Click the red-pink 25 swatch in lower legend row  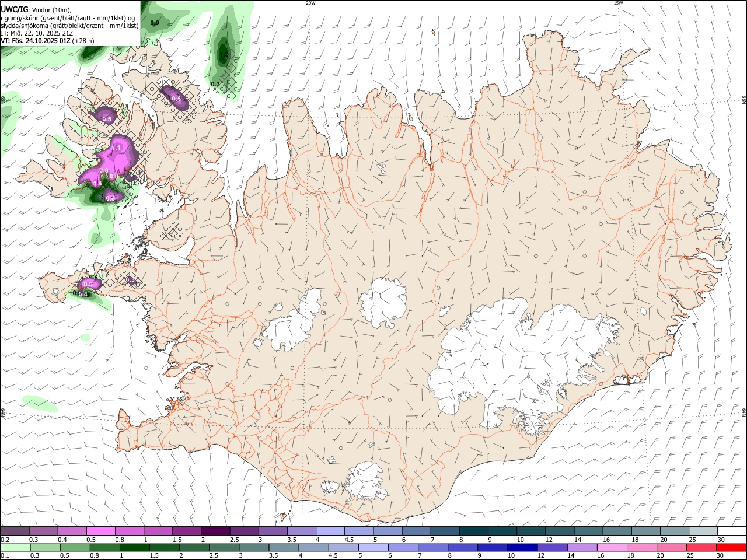click(x=701, y=547)
